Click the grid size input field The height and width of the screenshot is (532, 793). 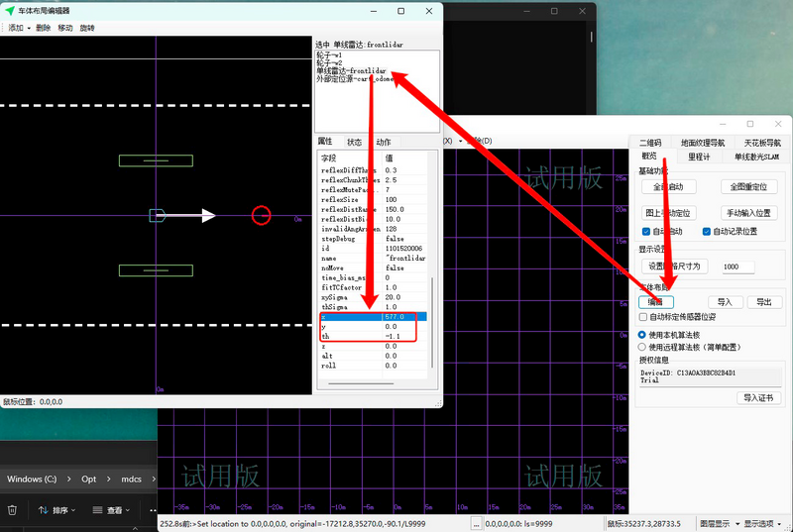tap(736, 266)
